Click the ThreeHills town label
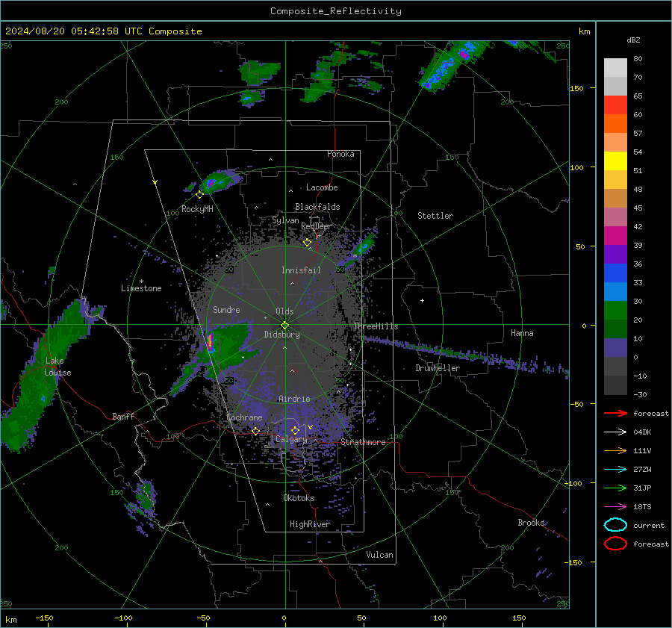 coord(376,326)
